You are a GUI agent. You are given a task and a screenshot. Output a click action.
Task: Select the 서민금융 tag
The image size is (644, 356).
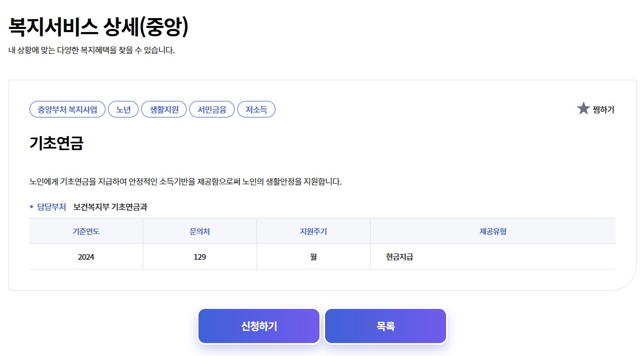pos(211,109)
